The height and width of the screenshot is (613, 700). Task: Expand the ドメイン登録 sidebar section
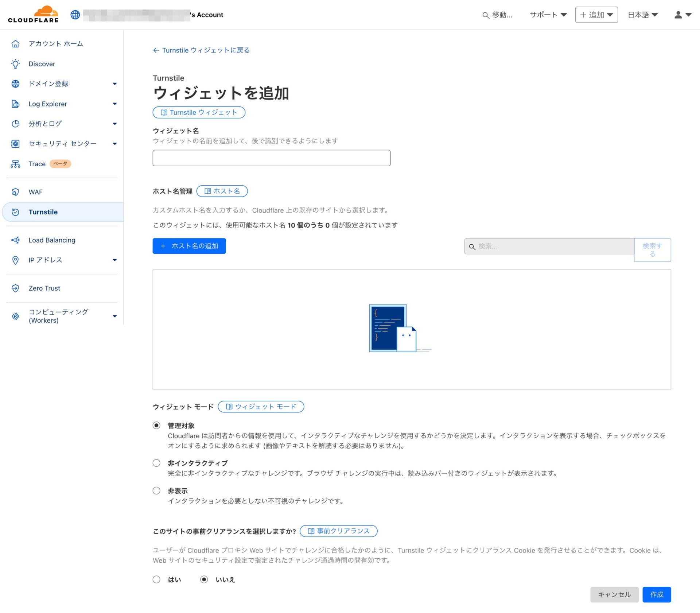pyautogui.click(x=114, y=84)
